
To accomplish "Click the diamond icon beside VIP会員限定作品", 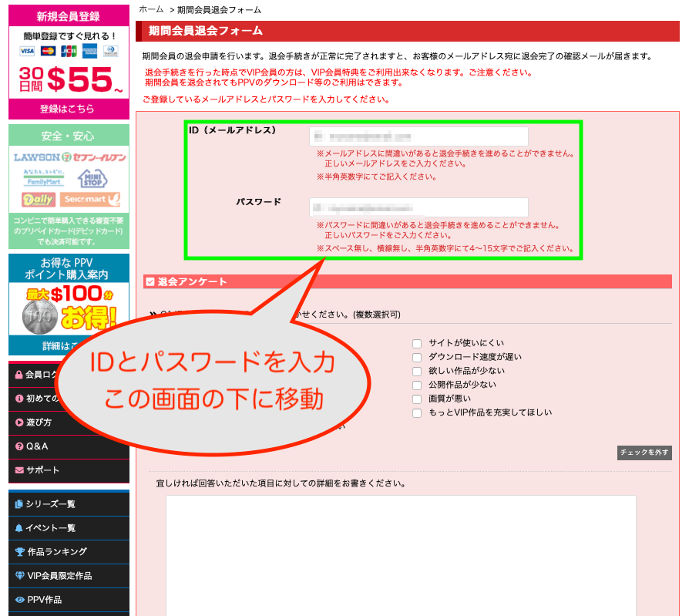I will pos(19,576).
